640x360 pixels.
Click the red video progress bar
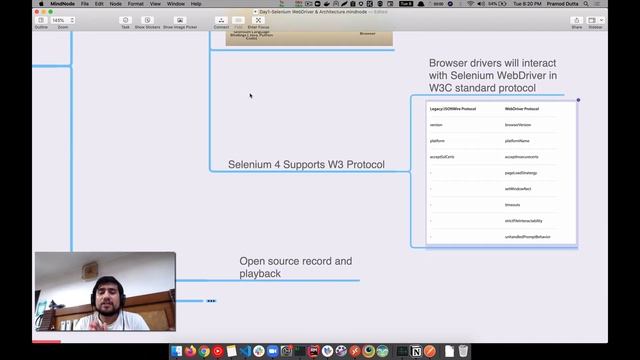coord(47,342)
